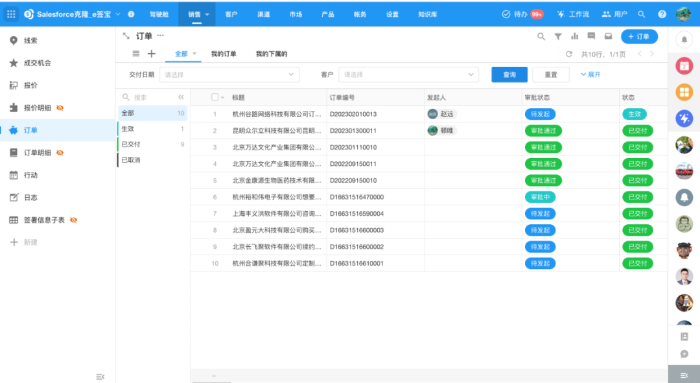The height and width of the screenshot is (383, 700).
Task: Toggle visibility eye on 报价明细
Action: (60, 108)
